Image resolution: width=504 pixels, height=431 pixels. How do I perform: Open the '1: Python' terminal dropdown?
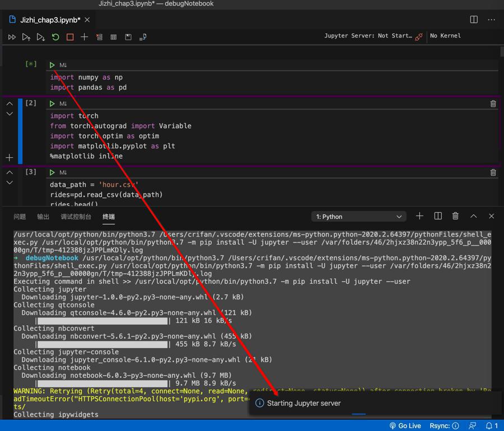[358, 217]
